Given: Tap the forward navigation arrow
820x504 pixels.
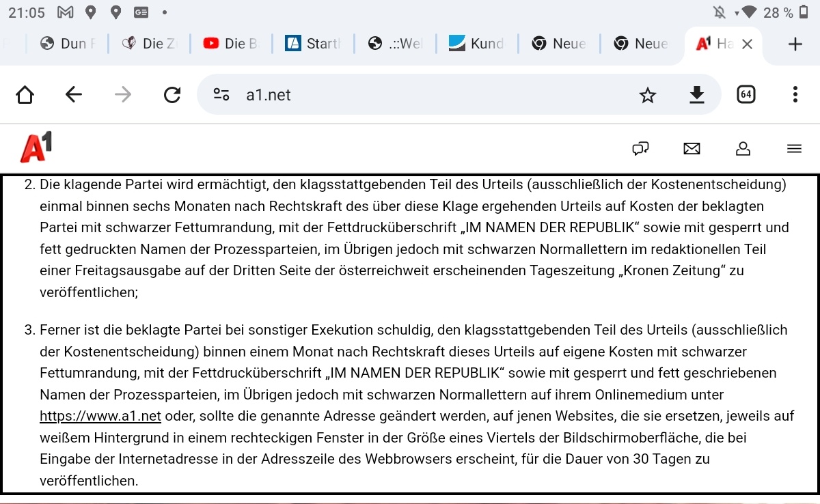Looking at the screenshot, I should point(123,95).
